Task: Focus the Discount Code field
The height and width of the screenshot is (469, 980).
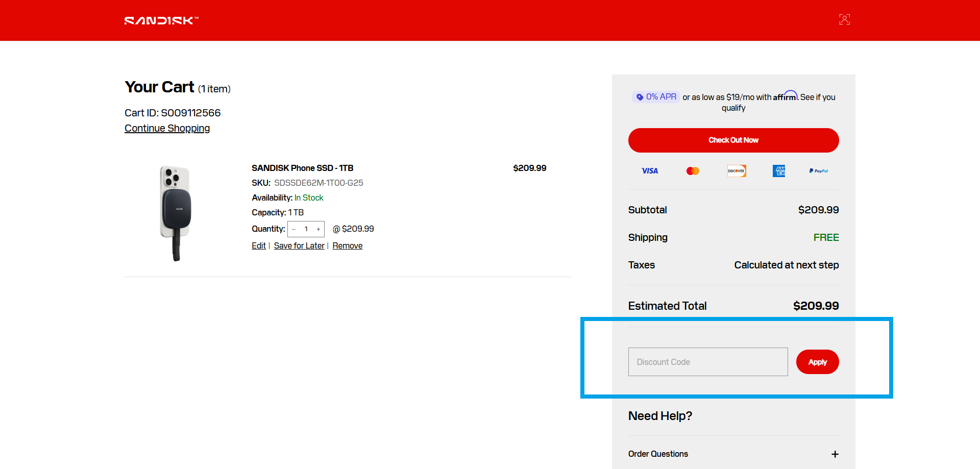Action: click(708, 362)
